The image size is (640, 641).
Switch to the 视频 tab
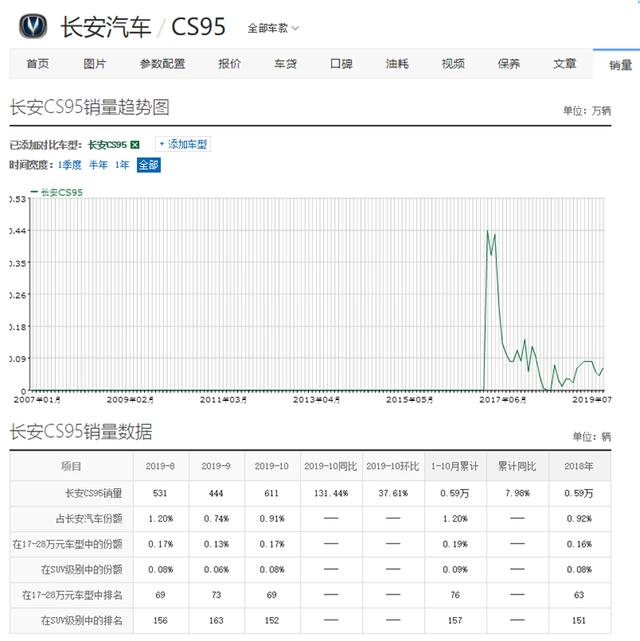pyautogui.click(x=453, y=64)
